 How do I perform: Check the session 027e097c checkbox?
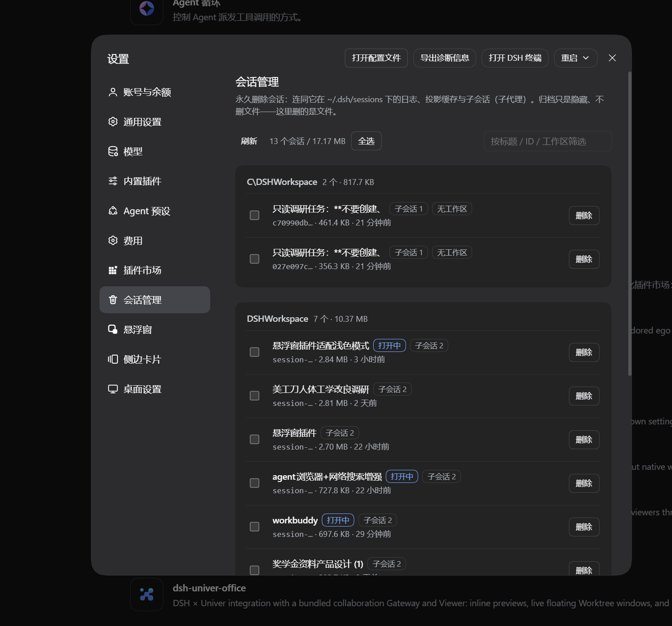tap(255, 259)
